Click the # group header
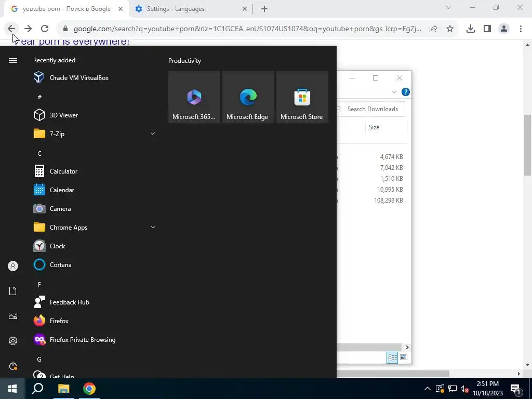The image size is (532, 399). point(39,97)
